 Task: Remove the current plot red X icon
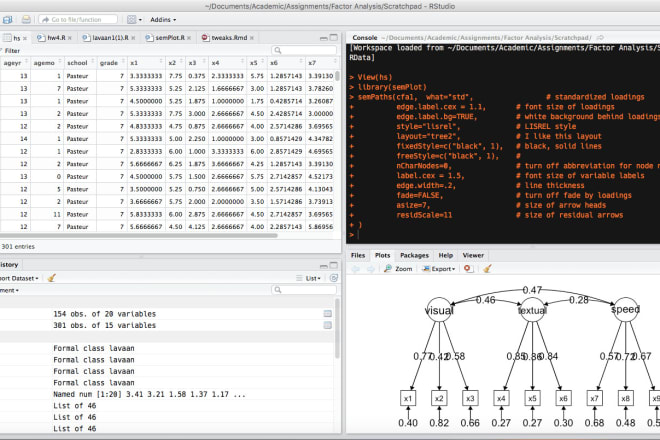coord(468,269)
